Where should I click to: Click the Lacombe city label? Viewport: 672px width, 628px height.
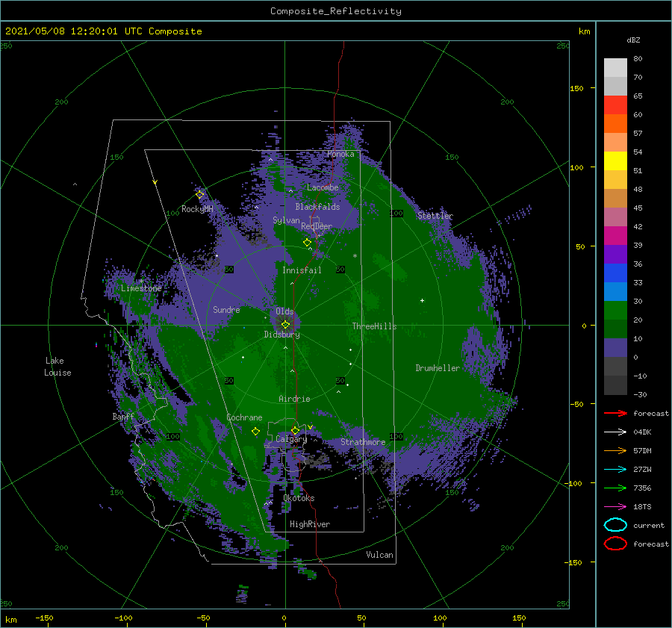[323, 187]
